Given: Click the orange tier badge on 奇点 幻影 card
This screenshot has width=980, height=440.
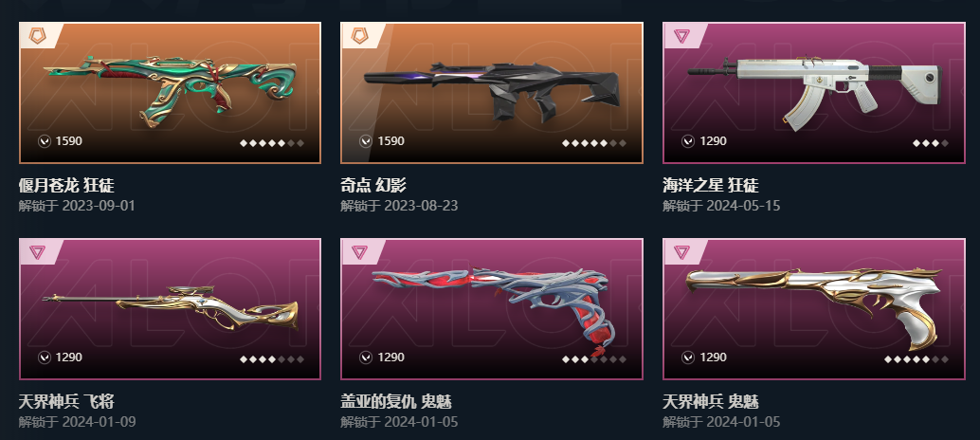Looking at the screenshot, I should pos(360,36).
